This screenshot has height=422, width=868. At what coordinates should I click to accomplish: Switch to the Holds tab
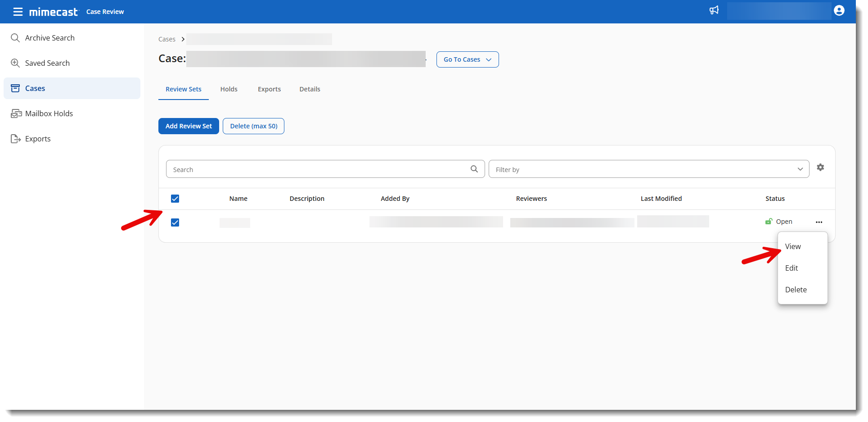229,89
